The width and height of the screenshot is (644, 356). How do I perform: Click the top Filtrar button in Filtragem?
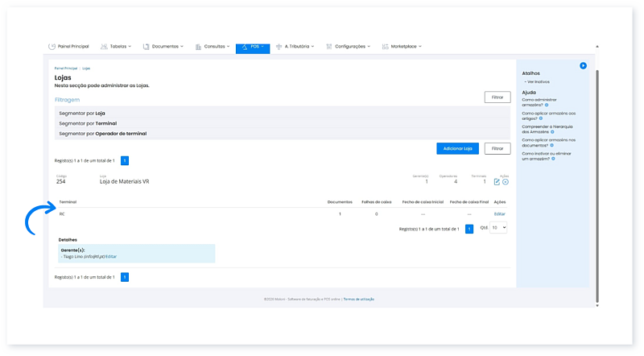coord(497,97)
